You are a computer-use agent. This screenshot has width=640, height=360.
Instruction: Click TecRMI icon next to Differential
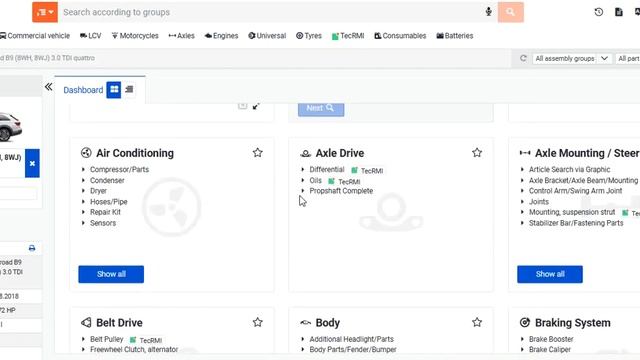pos(355,171)
